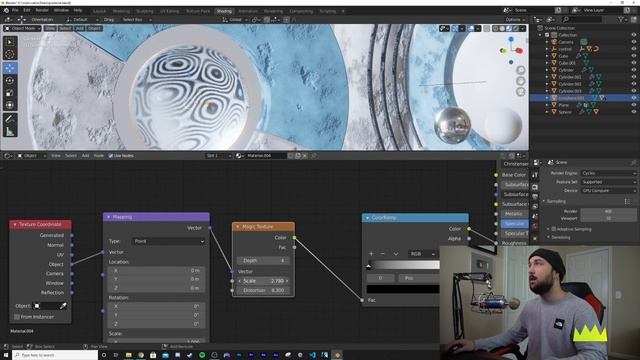
Task: Hide the Camera object in outliner
Action: tap(634, 42)
